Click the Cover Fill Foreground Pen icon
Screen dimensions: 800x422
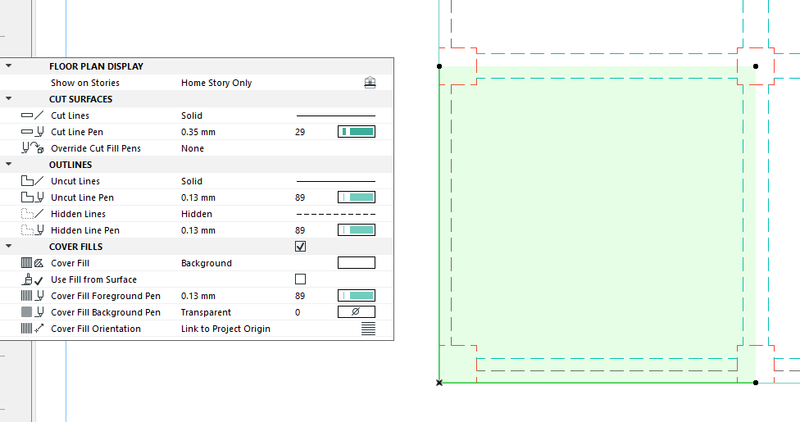[x=32, y=295]
